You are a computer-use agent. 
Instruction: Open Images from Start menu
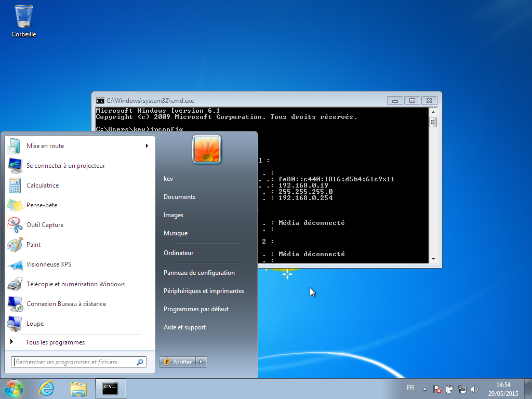coord(174,215)
